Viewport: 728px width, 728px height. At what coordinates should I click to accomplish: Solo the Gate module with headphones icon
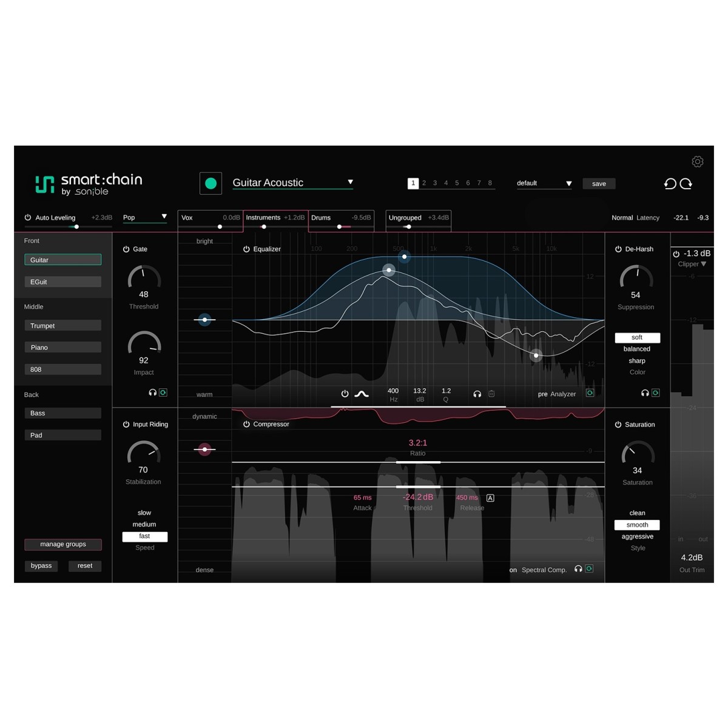pyautogui.click(x=153, y=393)
